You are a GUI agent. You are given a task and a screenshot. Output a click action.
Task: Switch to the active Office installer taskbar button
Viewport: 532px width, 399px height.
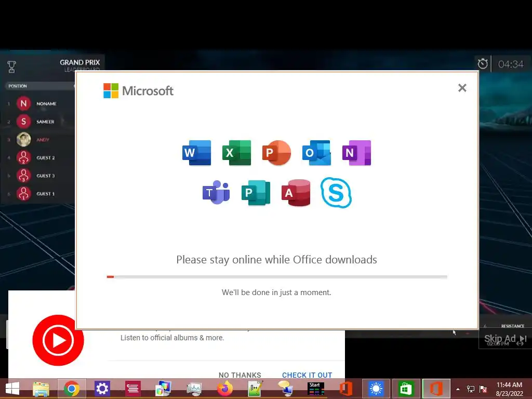click(436, 389)
